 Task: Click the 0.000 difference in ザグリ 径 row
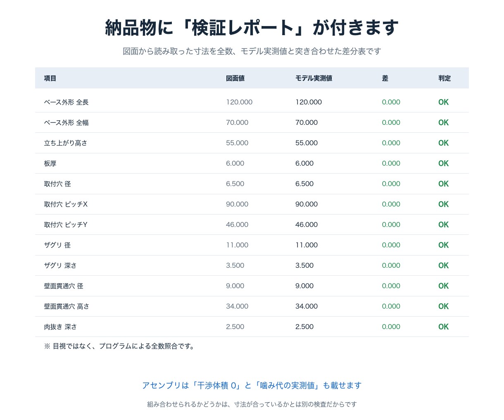coord(391,245)
